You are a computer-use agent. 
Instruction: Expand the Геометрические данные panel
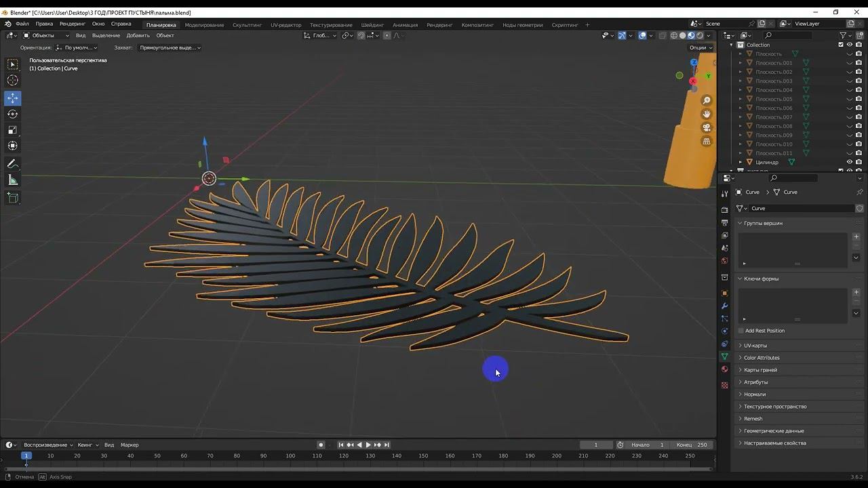(x=774, y=431)
